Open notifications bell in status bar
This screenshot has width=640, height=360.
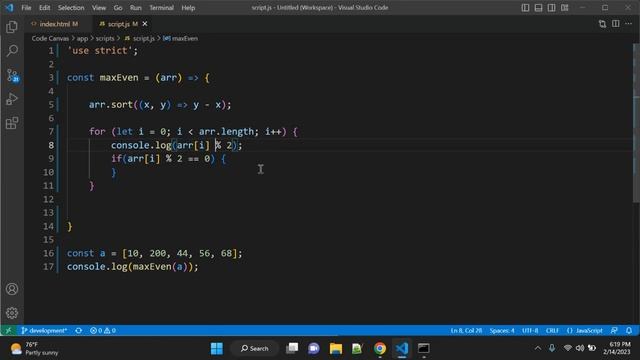629,330
